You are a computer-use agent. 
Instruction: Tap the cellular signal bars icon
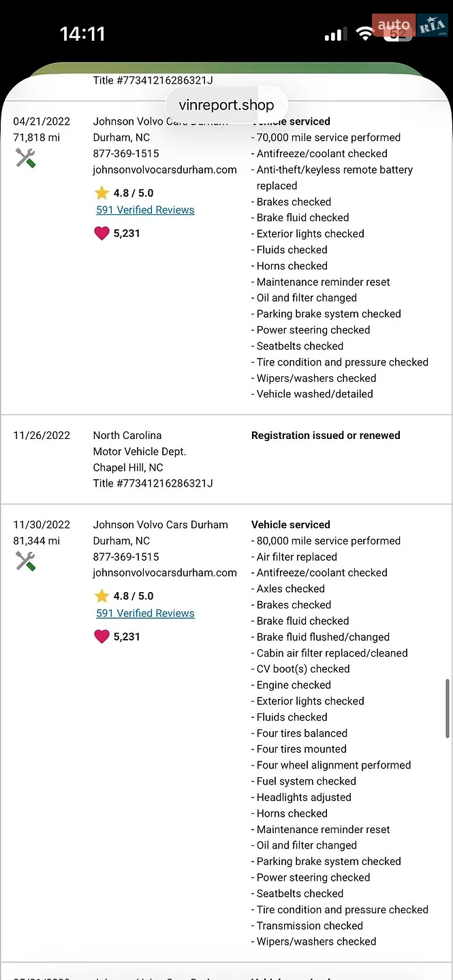[x=335, y=34]
